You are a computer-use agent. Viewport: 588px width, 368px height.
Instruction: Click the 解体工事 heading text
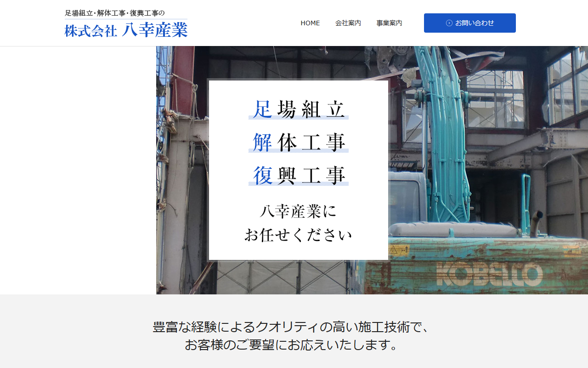tap(299, 142)
